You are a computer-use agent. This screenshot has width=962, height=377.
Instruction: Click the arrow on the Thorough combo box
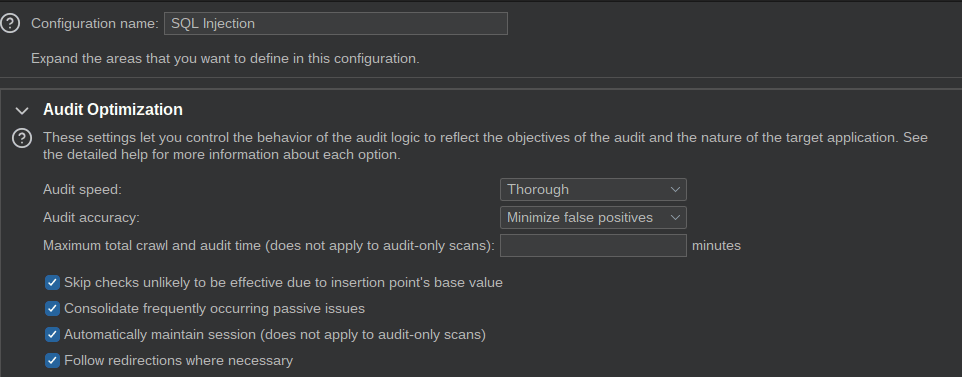(675, 189)
